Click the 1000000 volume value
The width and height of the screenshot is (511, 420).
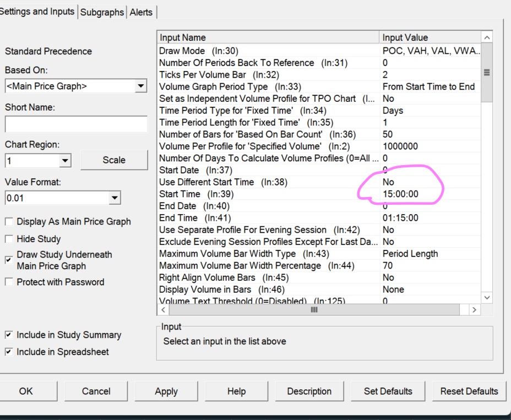(x=400, y=146)
